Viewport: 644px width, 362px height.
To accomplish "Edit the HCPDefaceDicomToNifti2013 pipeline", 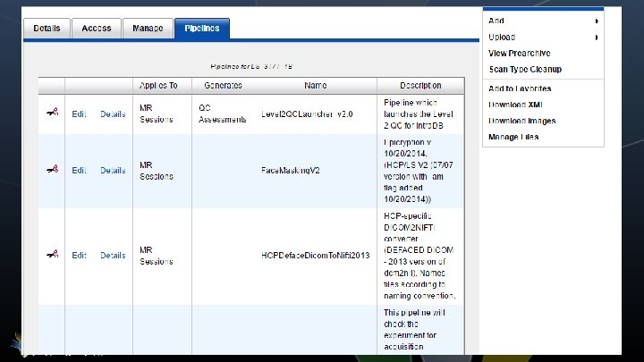I will 79,256.
